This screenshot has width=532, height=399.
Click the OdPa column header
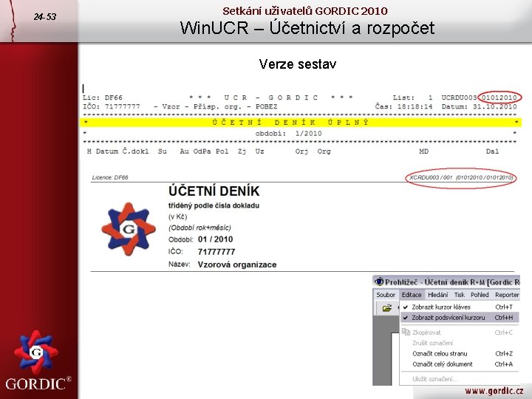pos(202,151)
